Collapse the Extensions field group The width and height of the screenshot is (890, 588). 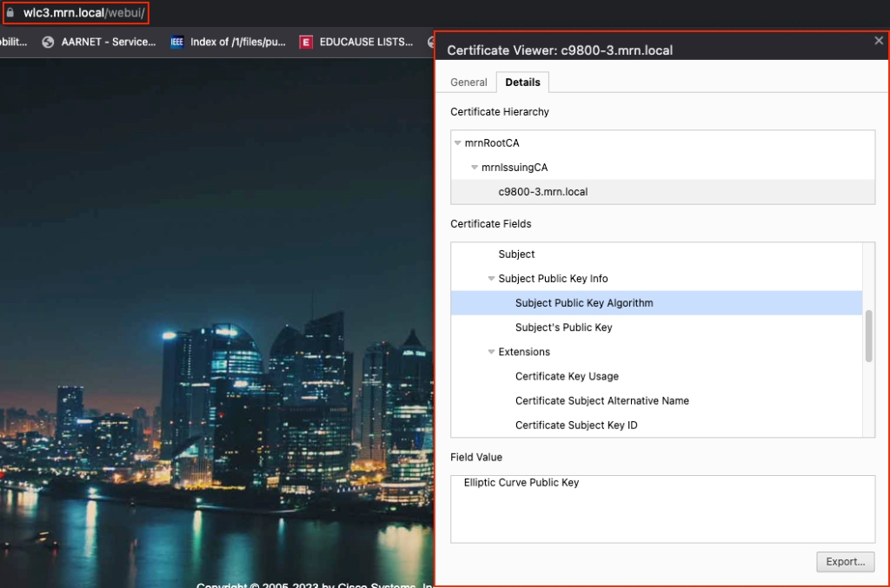(x=491, y=352)
